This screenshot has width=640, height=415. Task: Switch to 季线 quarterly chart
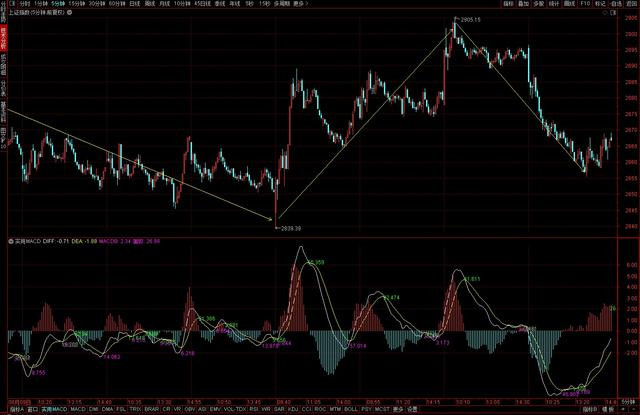[220, 4]
